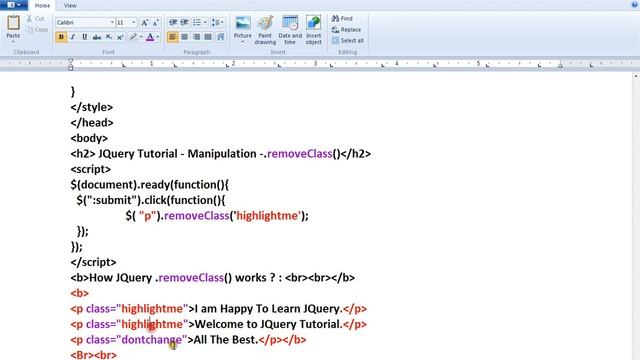Open the text color dropdown arrow
This screenshot has height=360, width=640.
tap(158, 37)
